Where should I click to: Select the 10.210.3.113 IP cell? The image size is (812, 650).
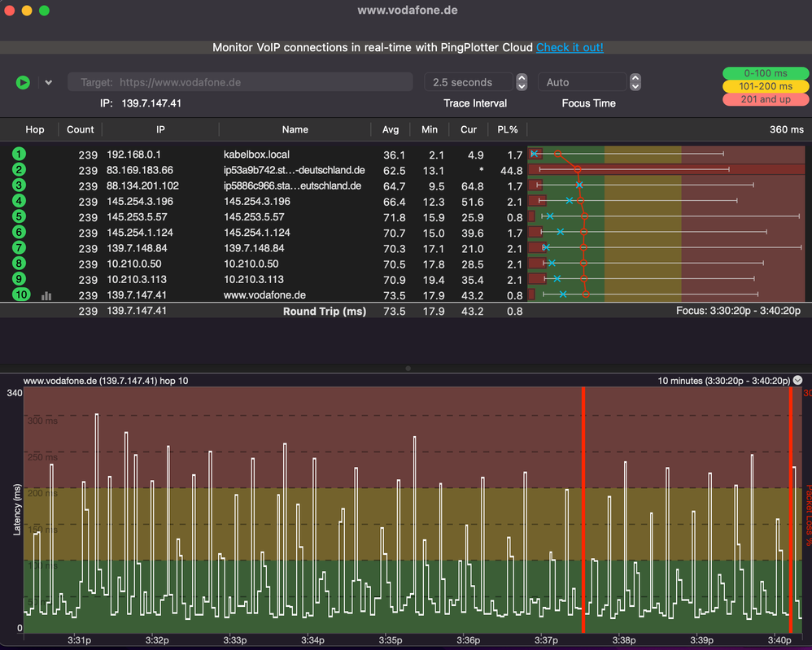137,279
